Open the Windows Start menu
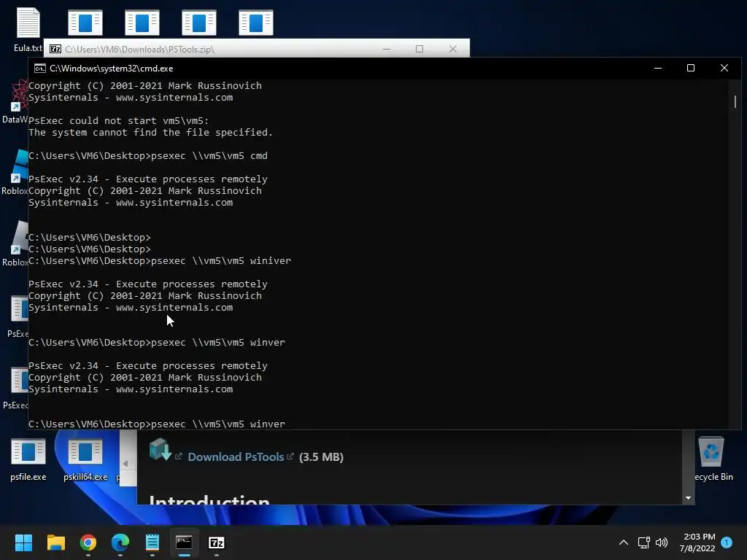Viewport: 747px width, 560px height. pyautogui.click(x=23, y=542)
